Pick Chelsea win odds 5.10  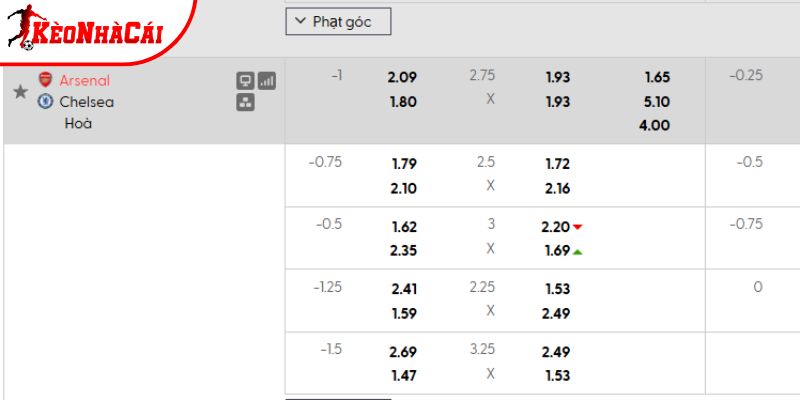pos(657,101)
